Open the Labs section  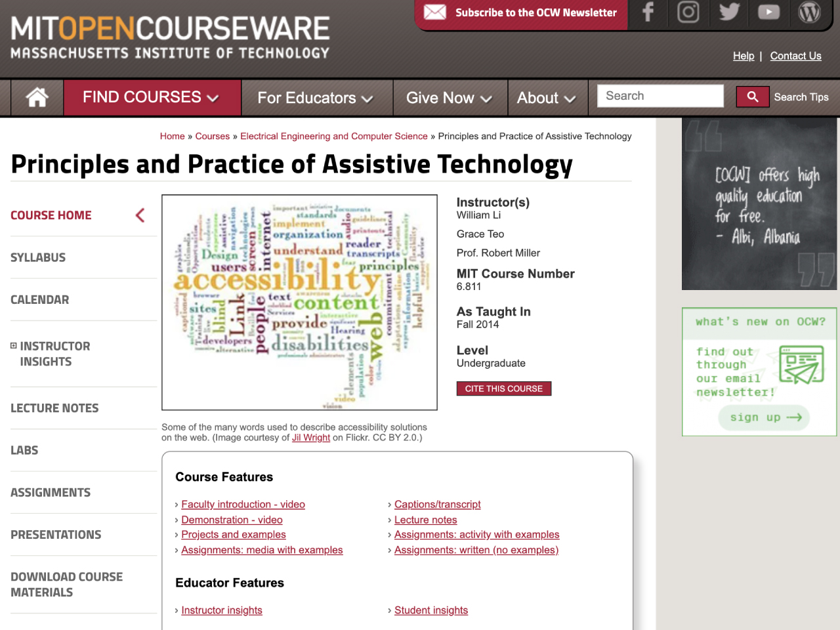[x=24, y=450]
